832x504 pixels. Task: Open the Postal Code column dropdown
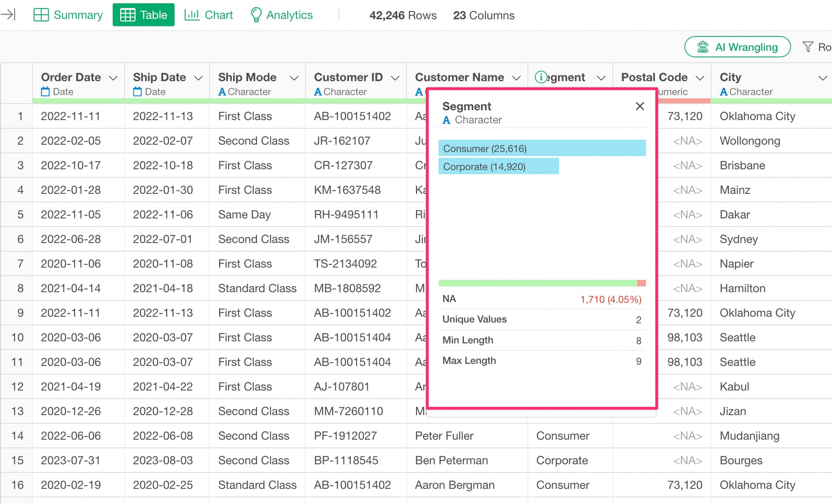pyautogui.click(x=700, y=78)
